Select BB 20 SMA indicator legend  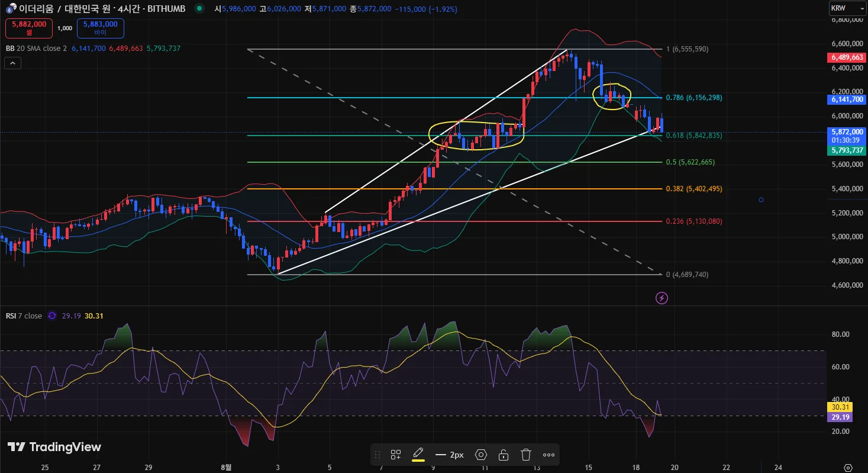pyautogui.click(x=37, y=49)
